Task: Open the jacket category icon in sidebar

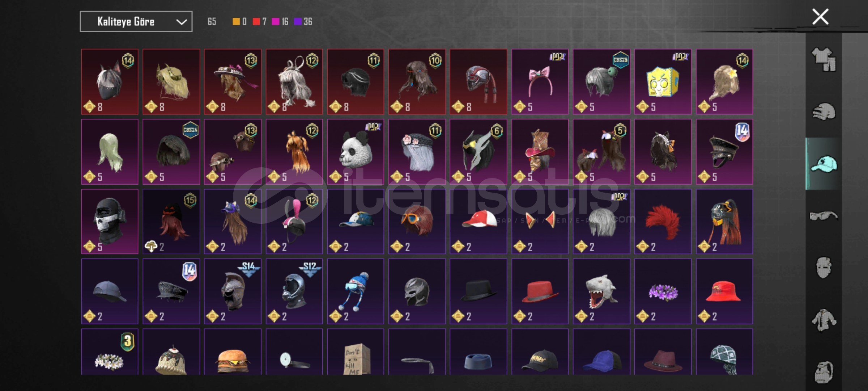Action: [x=824, y=320]
